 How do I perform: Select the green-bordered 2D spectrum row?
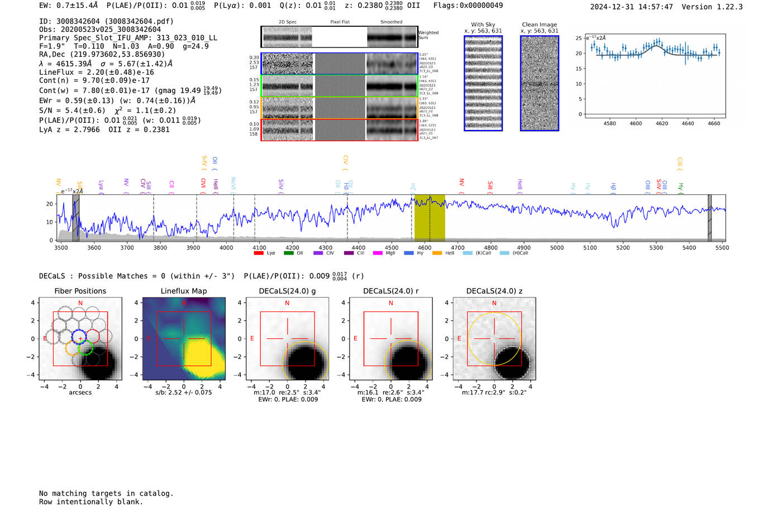coord(339,86)
